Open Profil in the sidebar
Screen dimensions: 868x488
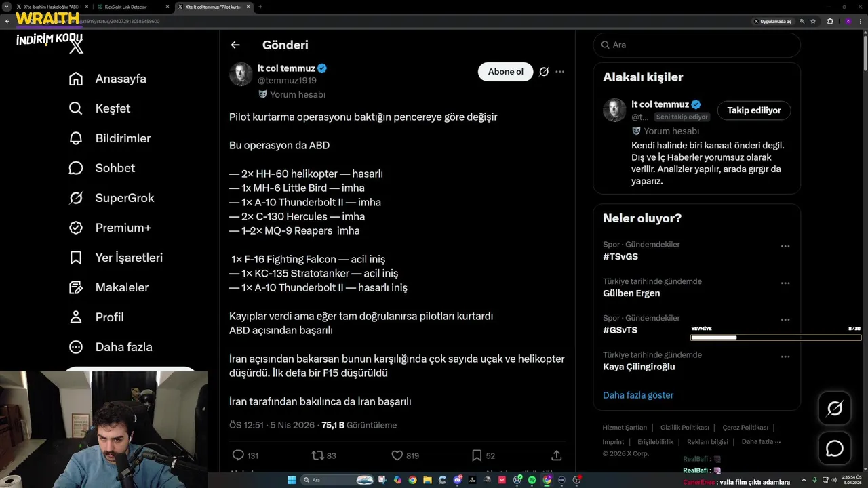(96, 317)
